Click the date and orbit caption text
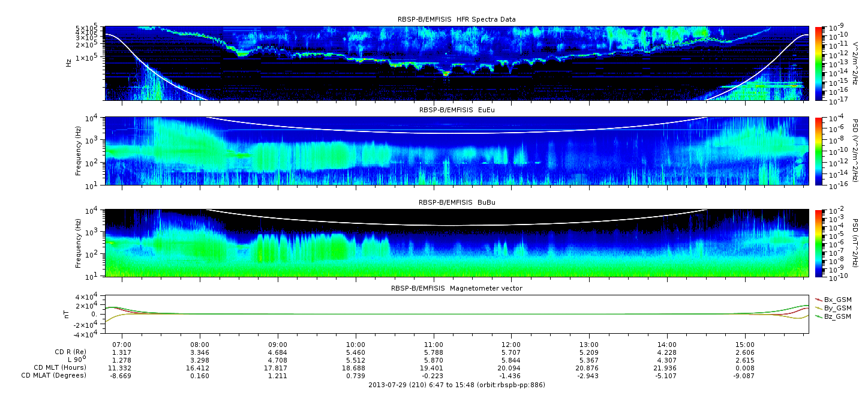 point(456,385)
